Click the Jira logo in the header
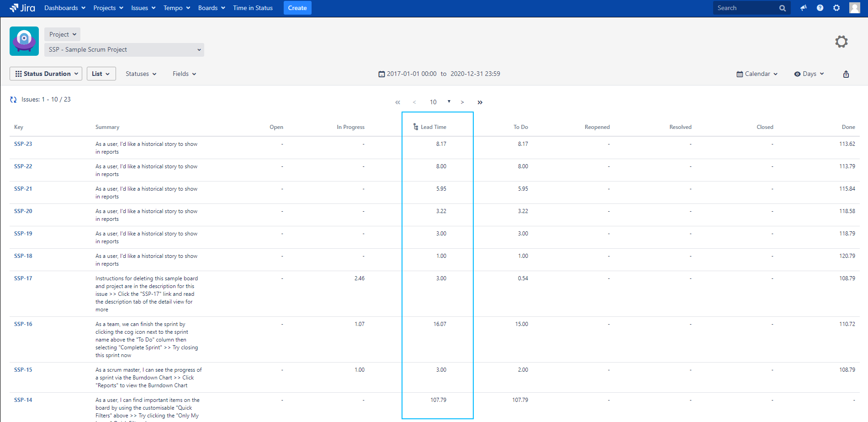The height and width of the screenshot is (422, 868). (22, 8)
